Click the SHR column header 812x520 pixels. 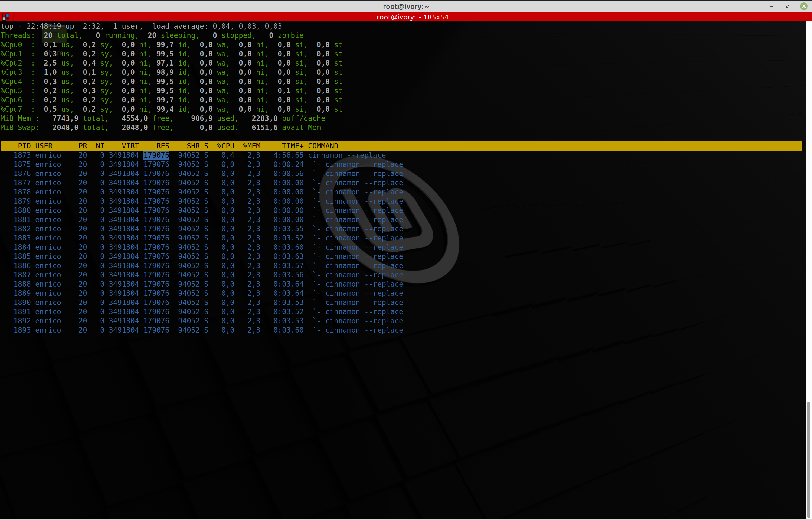pos(193,146)
